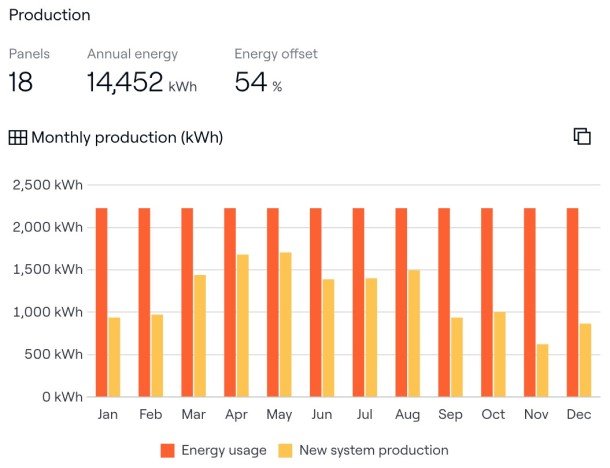The width and height of the screenshot is (610, 468).
Task: Click the New system production legend label
Action: click(374, 451)
